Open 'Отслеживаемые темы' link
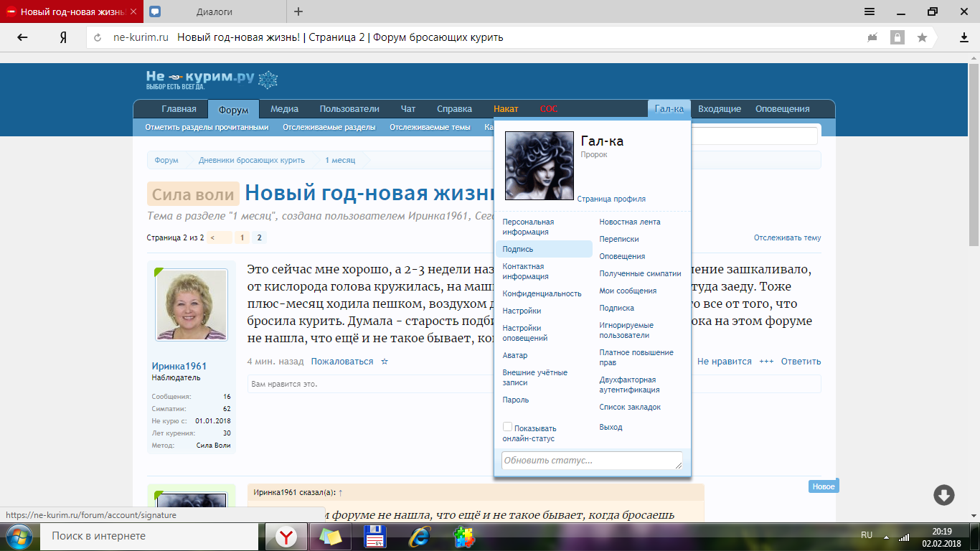This screenshot has width=980, height=551. [430, 127]
